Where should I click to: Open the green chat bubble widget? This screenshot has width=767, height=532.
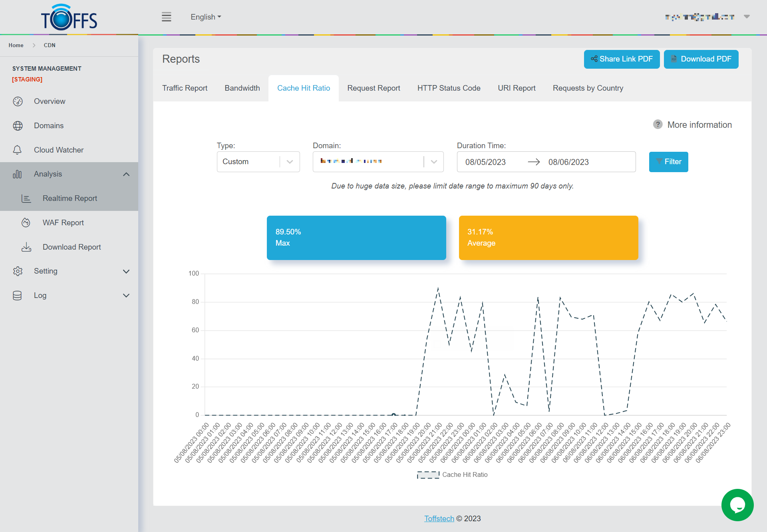point(737,505)
